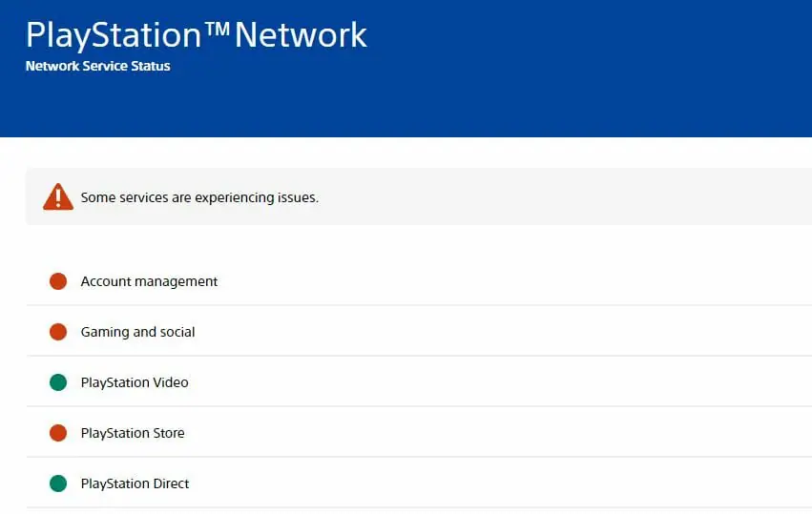This screenshot has width=812, height=514.
Task: Click the word 'PlayStation' in the header title
Action: (x=114, y=35)
